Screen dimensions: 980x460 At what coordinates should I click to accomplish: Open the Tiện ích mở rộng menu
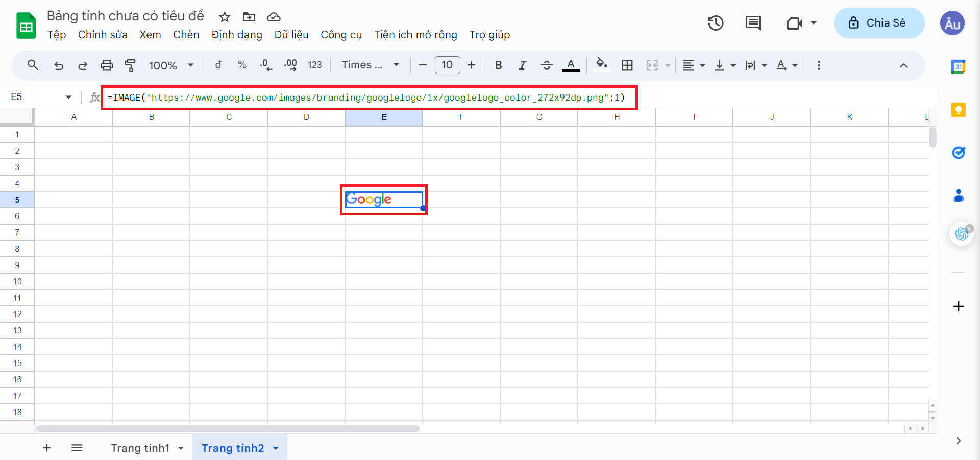point(415,35)
